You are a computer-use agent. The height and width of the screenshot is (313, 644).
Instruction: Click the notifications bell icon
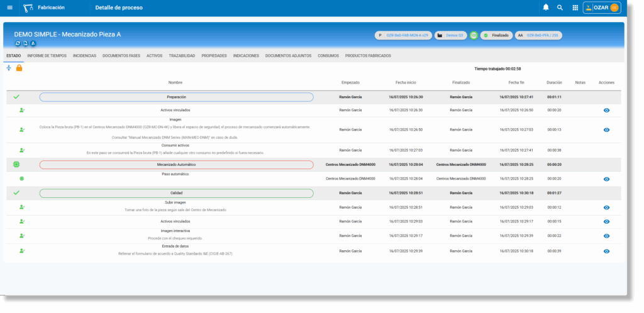coord(545,8)
